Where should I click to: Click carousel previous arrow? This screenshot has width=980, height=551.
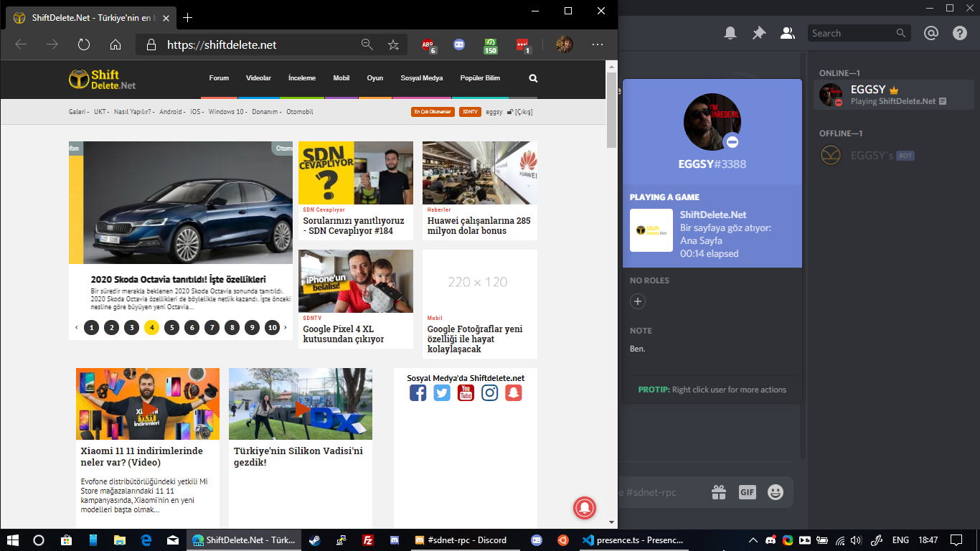(77, 328)
